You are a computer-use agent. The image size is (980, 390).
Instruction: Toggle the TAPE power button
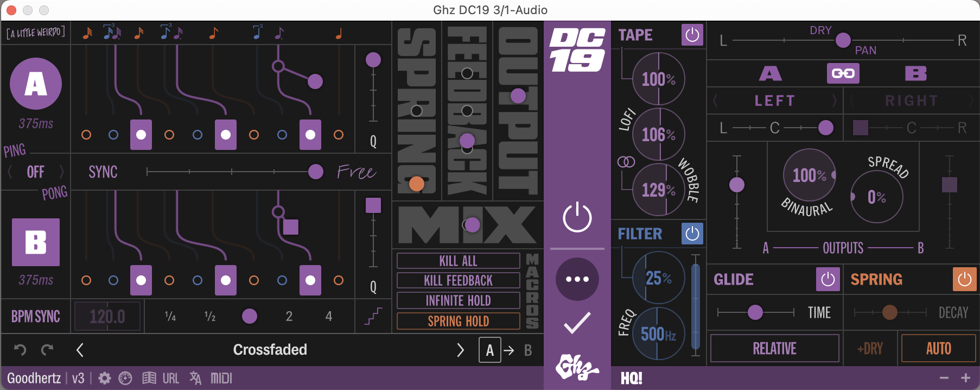click(692, 35)
